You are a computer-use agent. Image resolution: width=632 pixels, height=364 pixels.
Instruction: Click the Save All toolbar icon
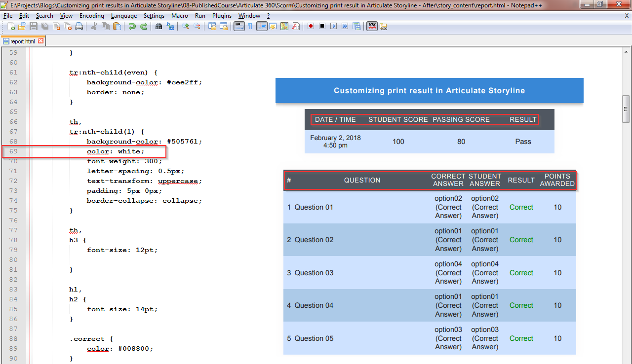[x=45, y=26]
